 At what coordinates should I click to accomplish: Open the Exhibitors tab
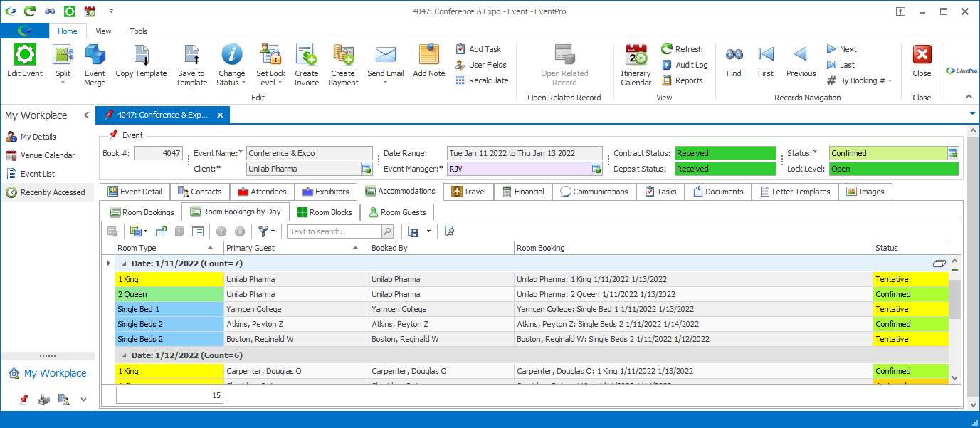click(x=326, y=192)
